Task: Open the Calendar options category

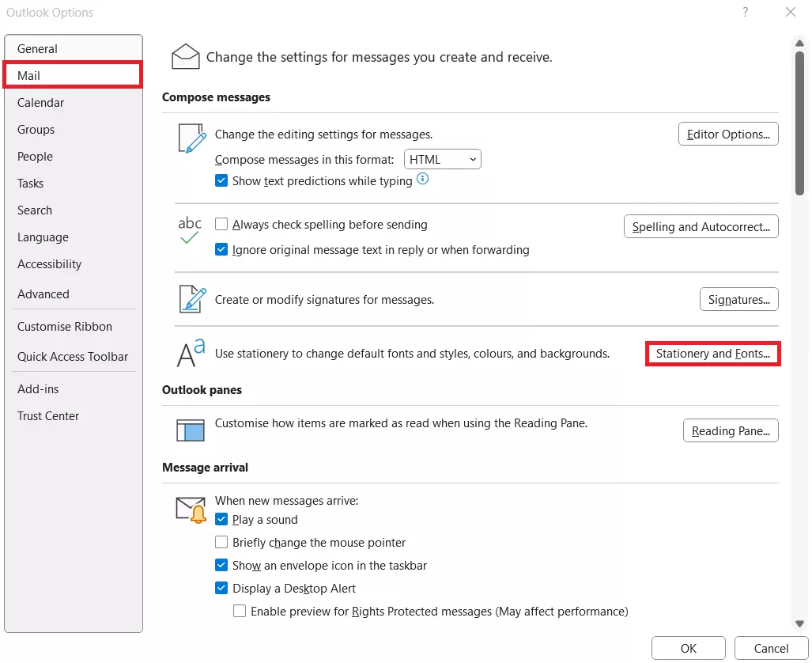Action: (x=74, y=103)
